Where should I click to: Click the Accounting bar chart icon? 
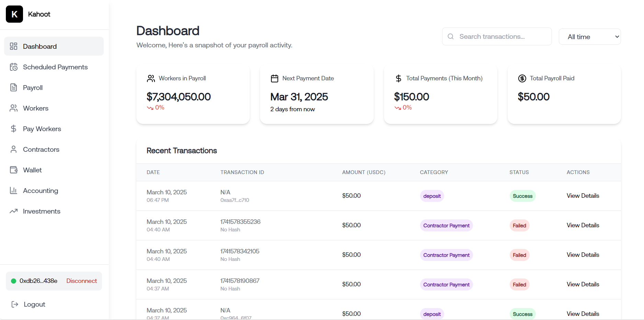pos(14,191)
